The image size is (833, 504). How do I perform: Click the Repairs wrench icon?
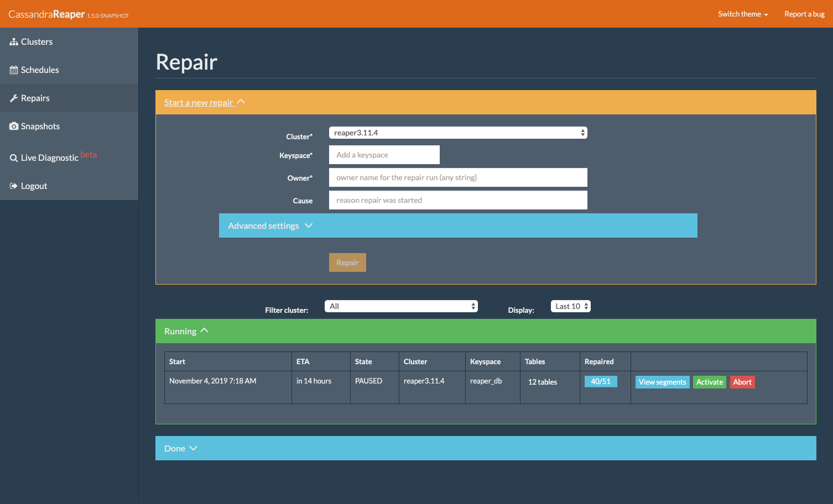pyautogui.click(x=14, y=98)
